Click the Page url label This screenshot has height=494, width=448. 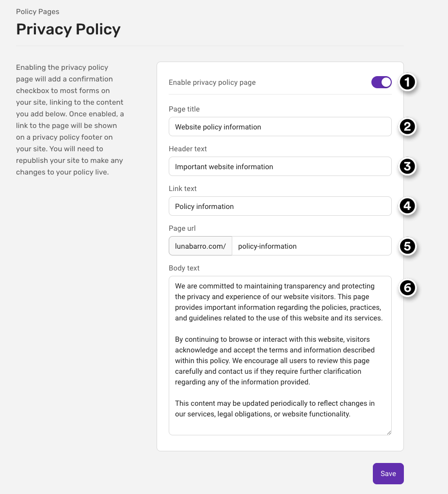pos(182,228)
